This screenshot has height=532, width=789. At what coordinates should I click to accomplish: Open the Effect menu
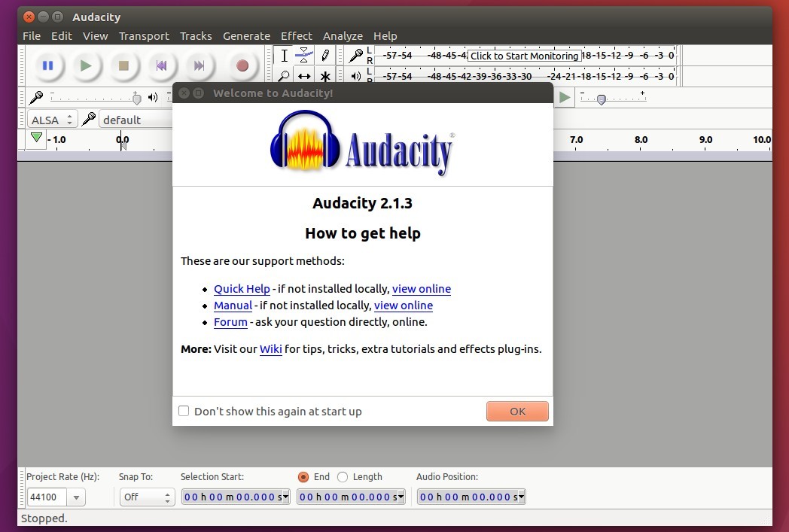click(x=296, y=35)
